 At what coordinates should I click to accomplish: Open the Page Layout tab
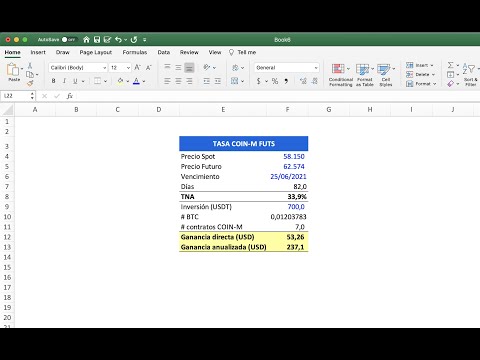[x=96, y=52]
